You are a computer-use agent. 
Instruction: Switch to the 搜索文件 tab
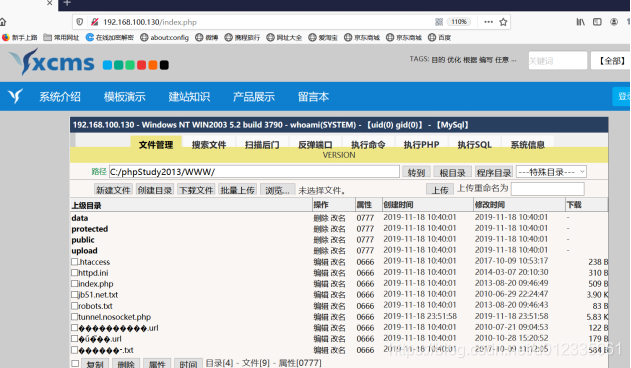pyautogui.click(x=208, y=145)
